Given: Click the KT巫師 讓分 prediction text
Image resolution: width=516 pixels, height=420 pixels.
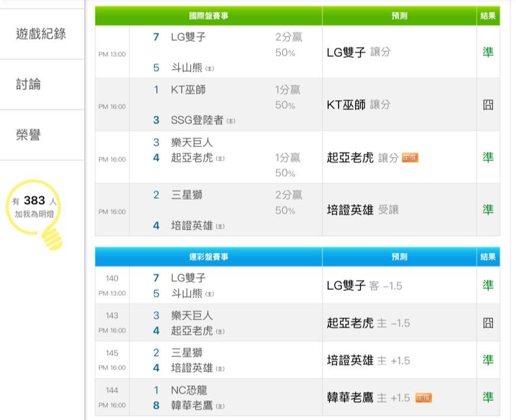Looking at the screenshot, I should 358,105.
